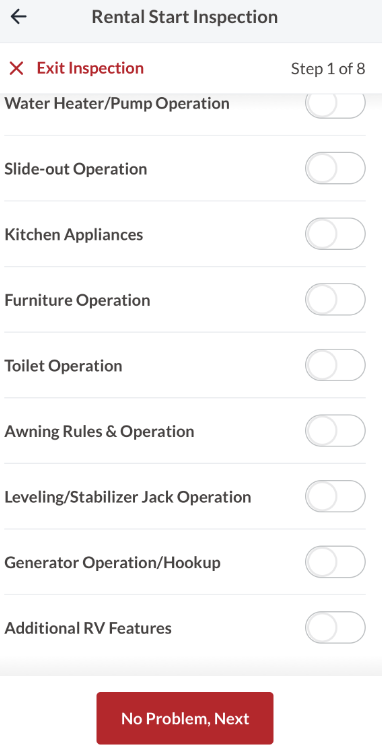Select the Slide-out Operation label text
The height and width of the screenshot is (754, 388).
[75, 169]
